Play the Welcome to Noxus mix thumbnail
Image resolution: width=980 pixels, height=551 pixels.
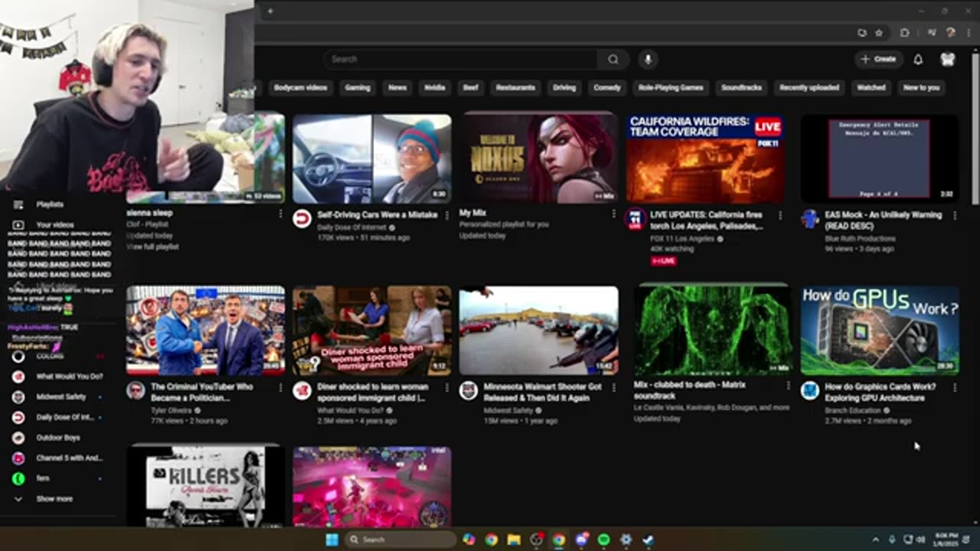[x=538, y=158]
